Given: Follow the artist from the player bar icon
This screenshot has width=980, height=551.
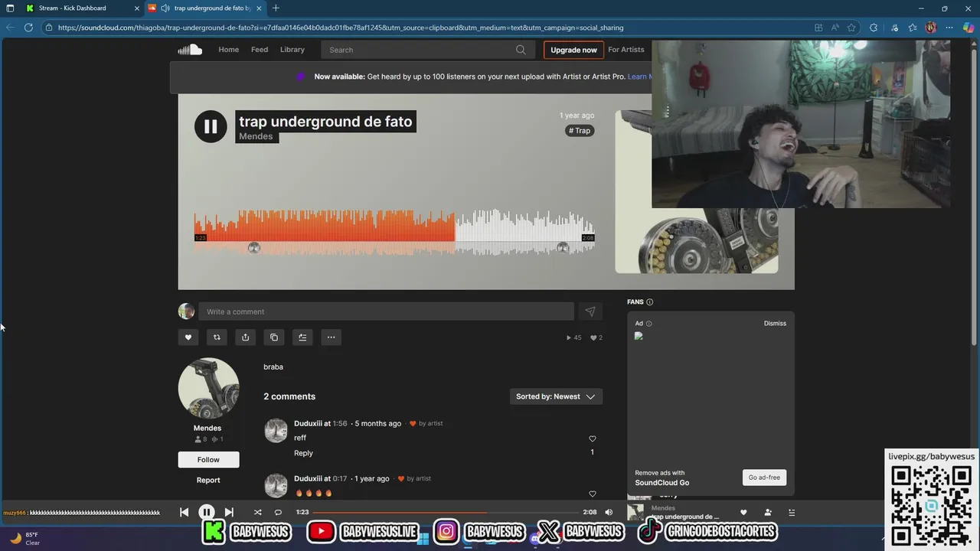Looking at the screenshot, I should [768, 513].
